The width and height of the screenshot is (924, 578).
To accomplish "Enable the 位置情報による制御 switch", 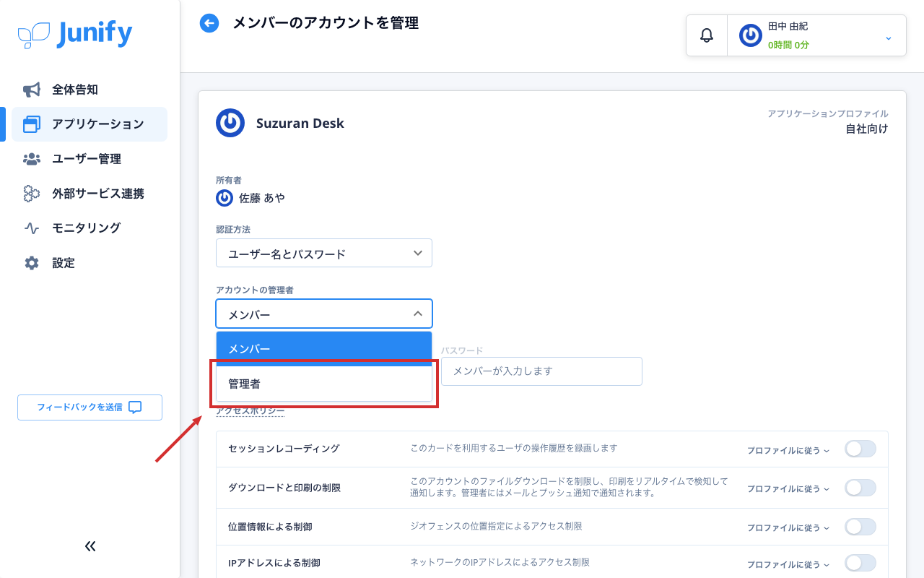I will [x=860, y=527].
